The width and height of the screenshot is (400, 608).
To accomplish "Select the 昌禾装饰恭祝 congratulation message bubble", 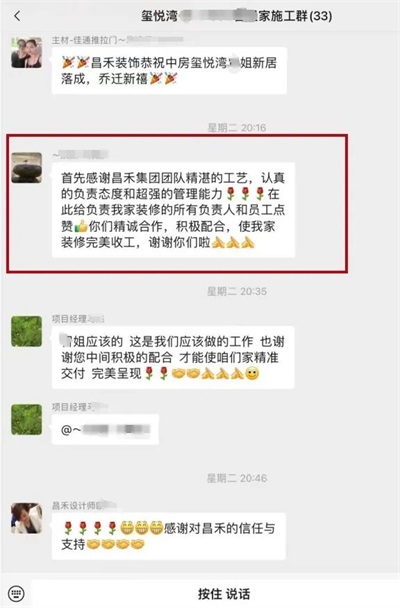I will (169, 71).
